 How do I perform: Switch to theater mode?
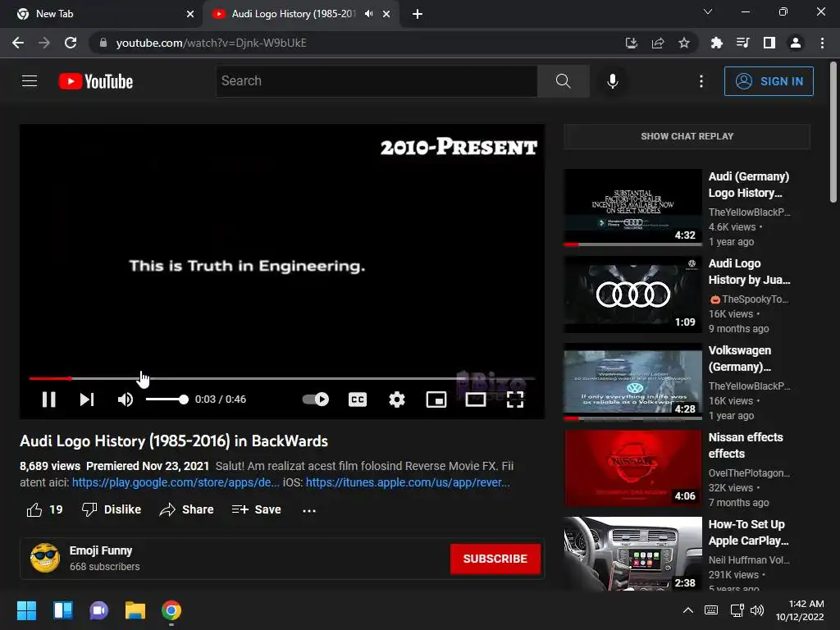476,399
